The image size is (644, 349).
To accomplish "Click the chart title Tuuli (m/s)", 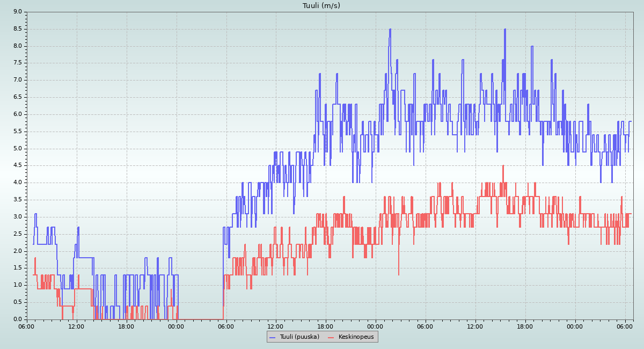I will (x=321, y=6).
